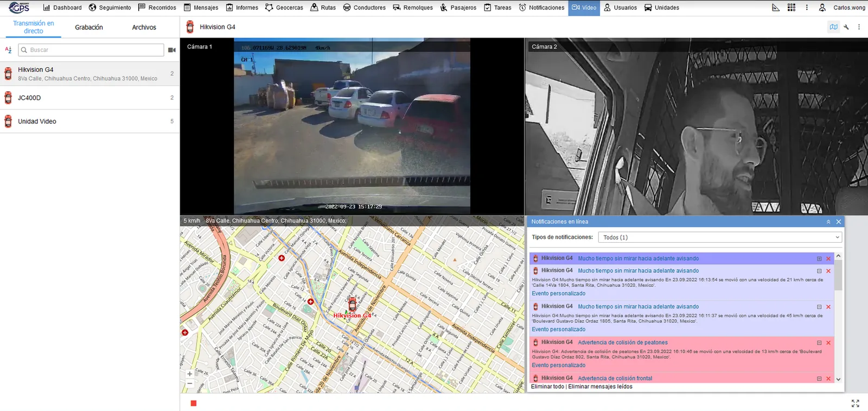Delete the first Hikvision G4 notification with the red X
868x411 pixels.
click(828, 258)
